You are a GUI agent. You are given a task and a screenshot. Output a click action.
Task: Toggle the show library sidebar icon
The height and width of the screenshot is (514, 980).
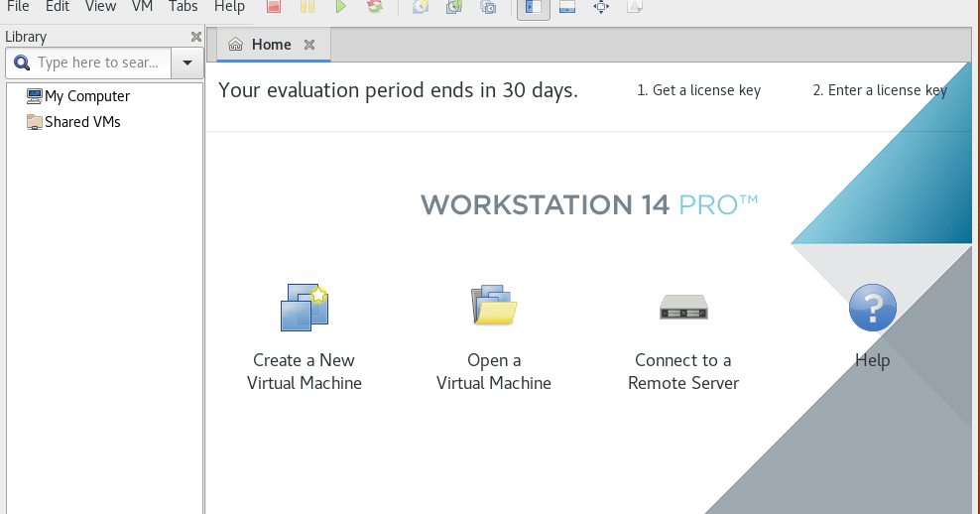point(533,7)
